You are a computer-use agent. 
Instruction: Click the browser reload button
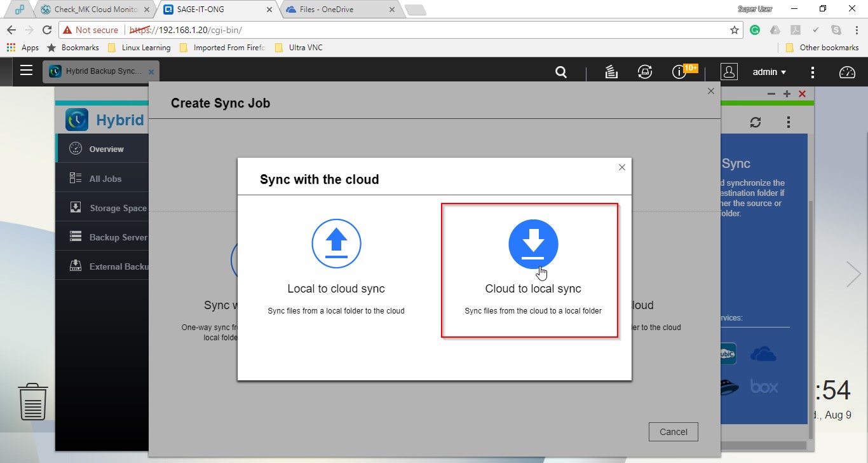click(47, 30)
